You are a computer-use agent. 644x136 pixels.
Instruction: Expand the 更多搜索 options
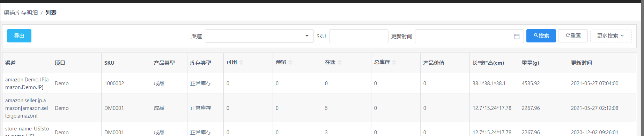coord(610,36)
